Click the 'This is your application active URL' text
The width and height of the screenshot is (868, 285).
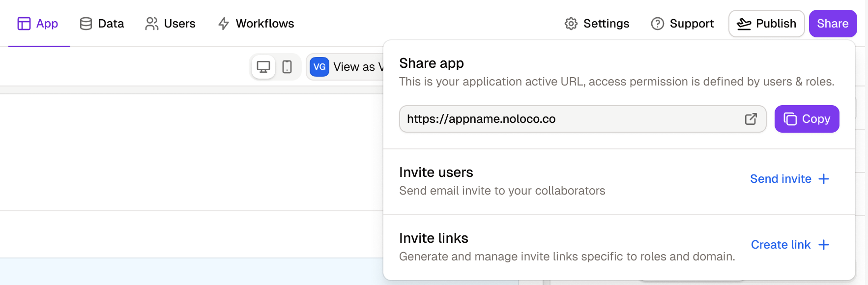[617, 82]
